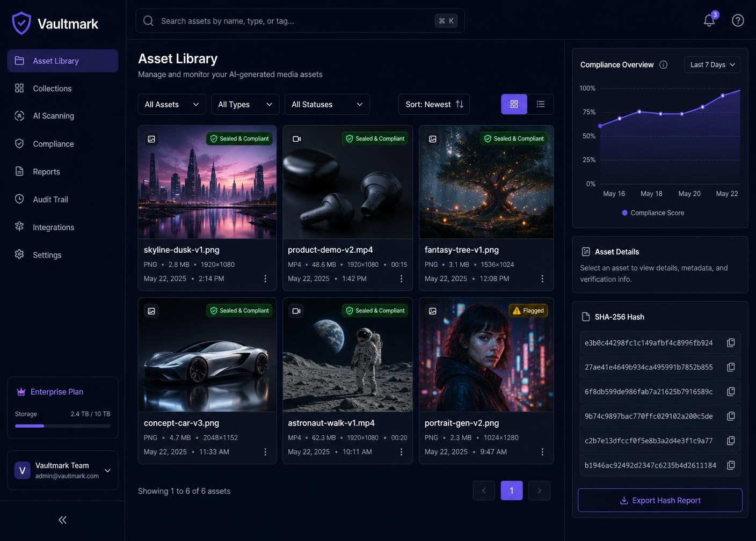
Task: Click the May 22 point on compliance chart
Action: [723, 96]
